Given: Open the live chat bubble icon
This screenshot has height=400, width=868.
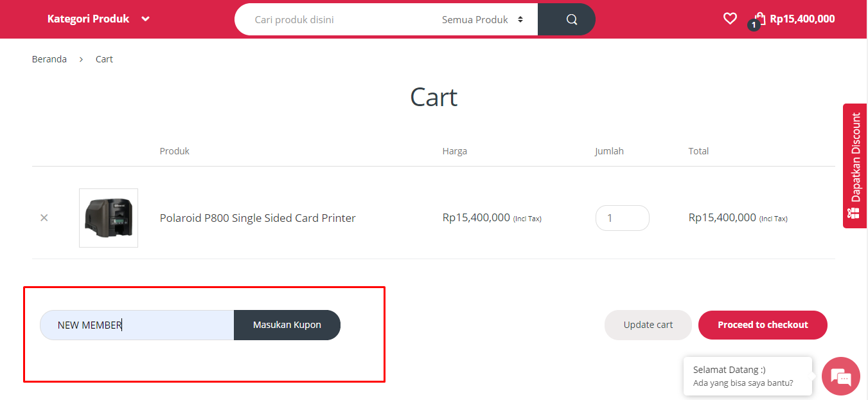Looking at the screenshot, I should [840, 376].
